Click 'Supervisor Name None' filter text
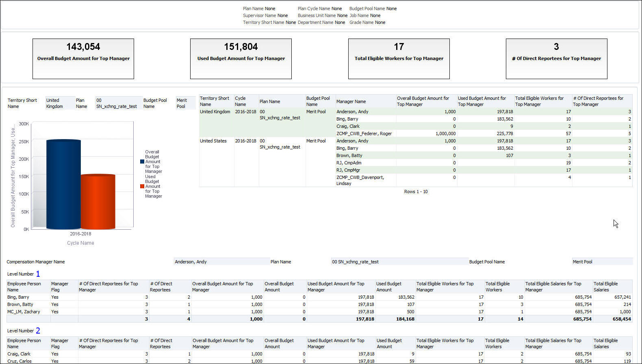Image resolution: width=642 pixels, height=364 pixels. pos(265,15)
